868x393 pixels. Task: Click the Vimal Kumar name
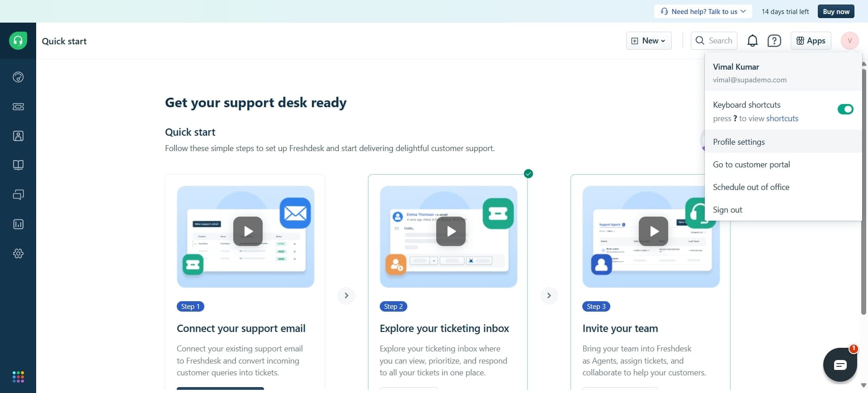(x=736, y=66)
